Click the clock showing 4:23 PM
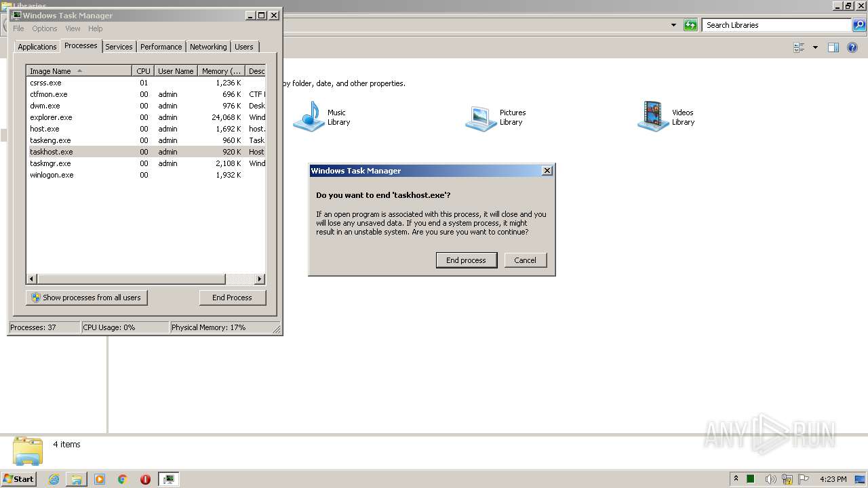The height and width of the screenshot is (488, 868). pos(833,479)
